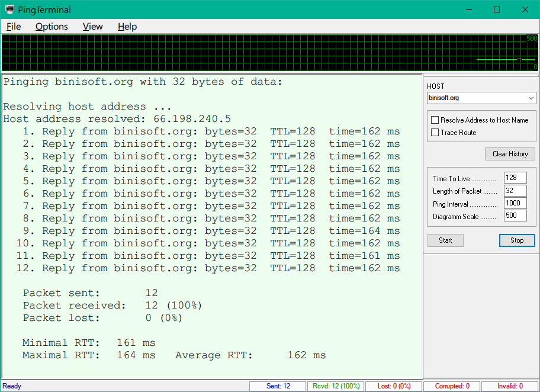Image resolution: width=540 pixels, height=392 pixels.
Task: Click the 'Pinging binisoft.org with 32 bytes' line
Action: click(143, 82)
